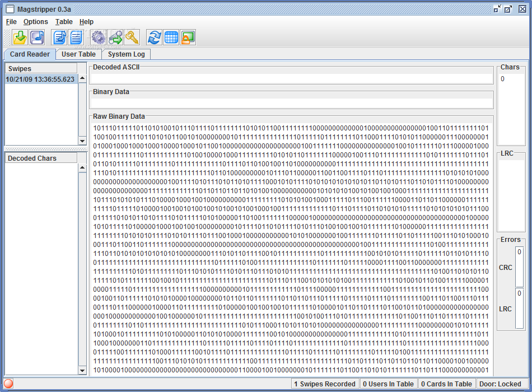Click Swipes list scroll up arrow
This screenshot has height=392, width=532.
pyautogui.click(x=82, y=78)
